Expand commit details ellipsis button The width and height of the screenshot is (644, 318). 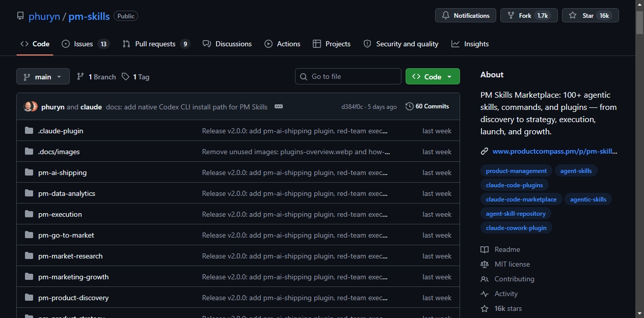278,106
